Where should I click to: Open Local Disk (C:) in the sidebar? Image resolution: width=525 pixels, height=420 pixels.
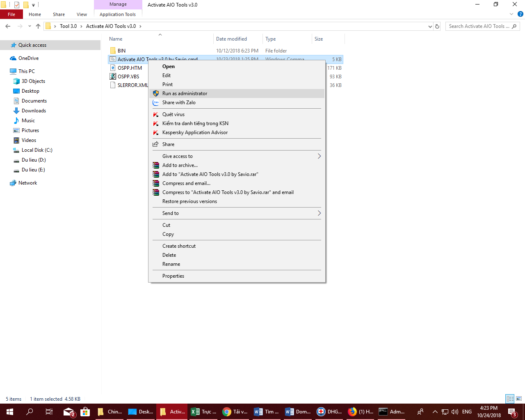click(38, 150)
